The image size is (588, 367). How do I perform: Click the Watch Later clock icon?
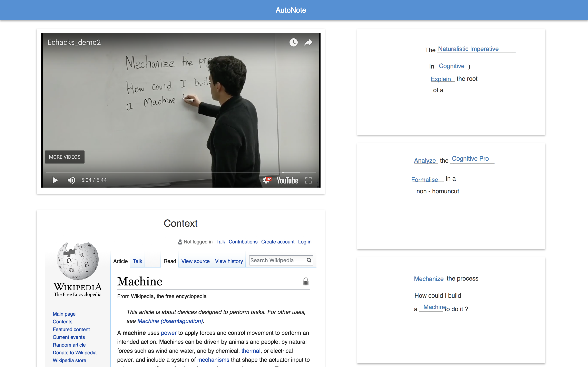pos(293,42)
